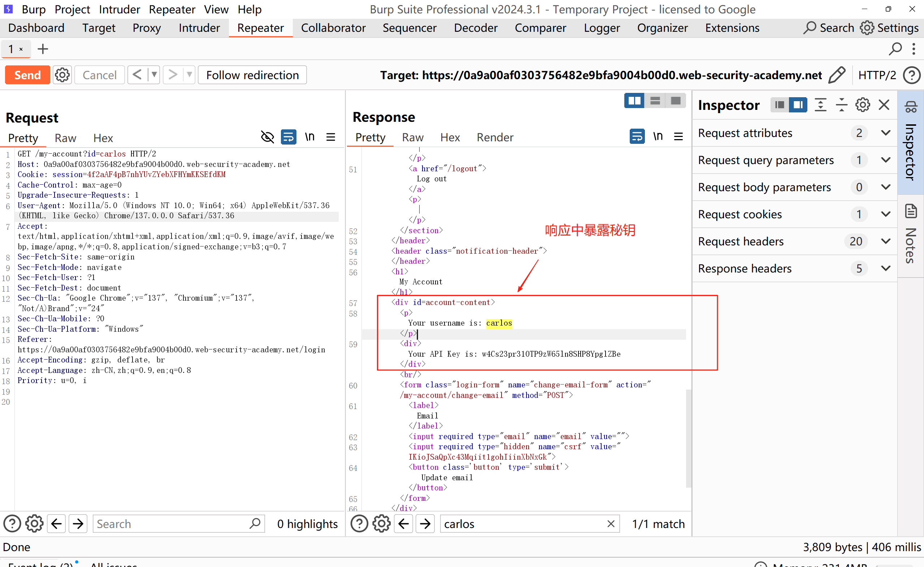The image size is (924, 567).
Task: Open the Decoder tab
Action: pos(475,28)
